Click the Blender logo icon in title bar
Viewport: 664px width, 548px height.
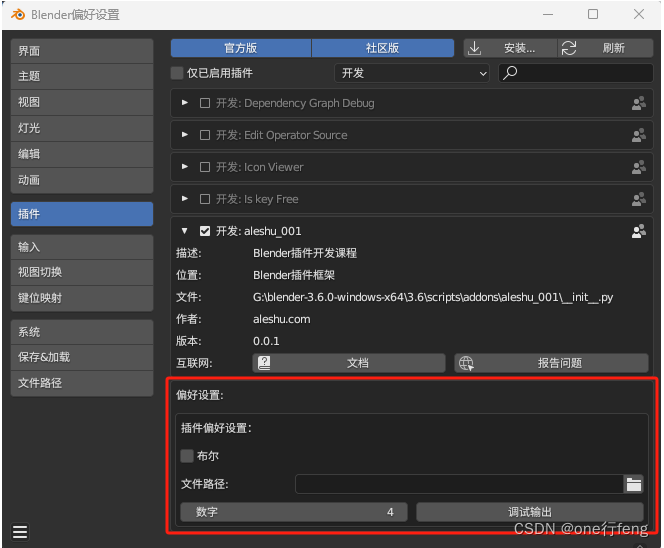point(18,15)
